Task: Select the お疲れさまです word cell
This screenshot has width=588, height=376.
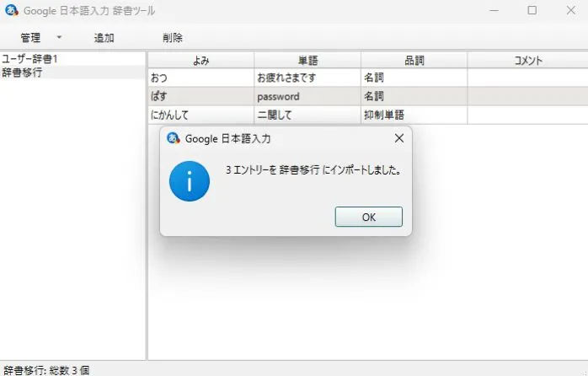Action: coord(307,78)
